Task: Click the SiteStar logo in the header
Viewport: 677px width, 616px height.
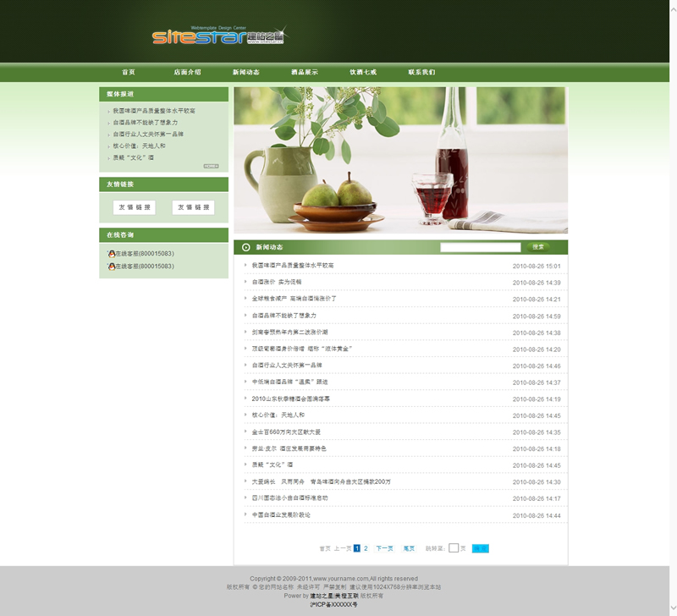Action: 218,36
